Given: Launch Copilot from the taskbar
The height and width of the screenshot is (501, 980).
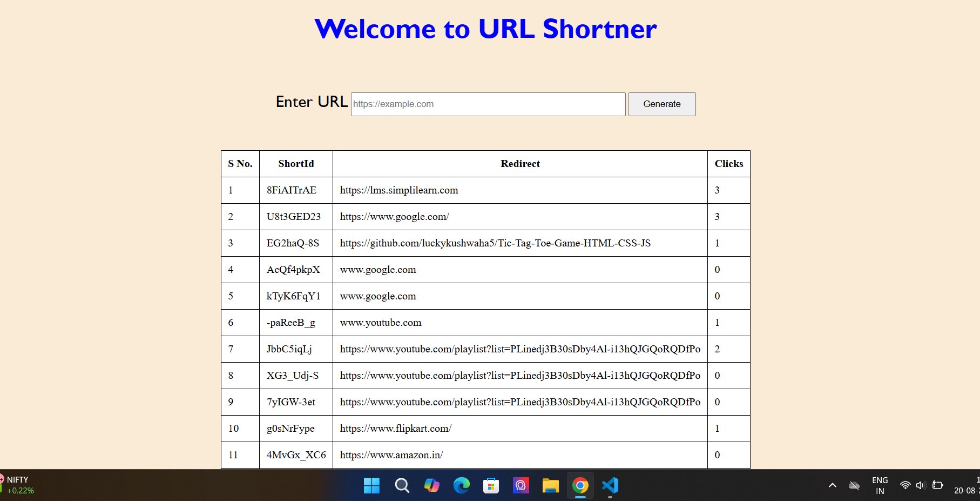Looking at the screenshot, I should [x=431, y=486].
